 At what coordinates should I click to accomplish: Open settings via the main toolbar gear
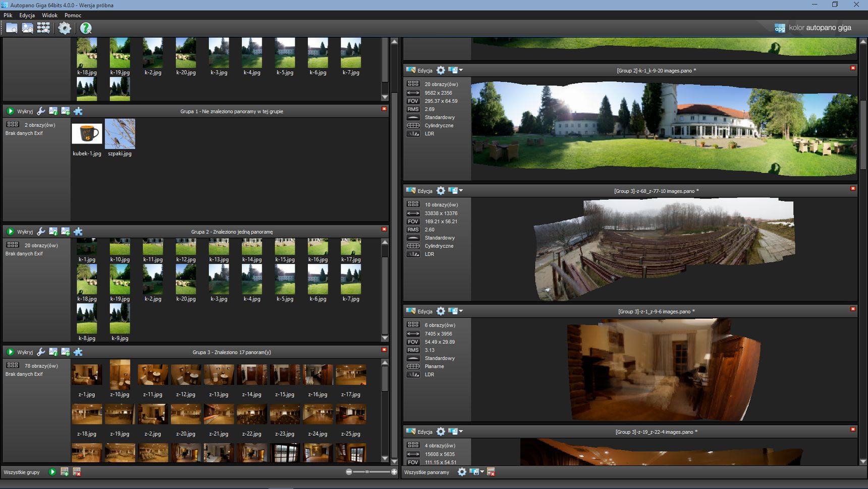[65, 28]
